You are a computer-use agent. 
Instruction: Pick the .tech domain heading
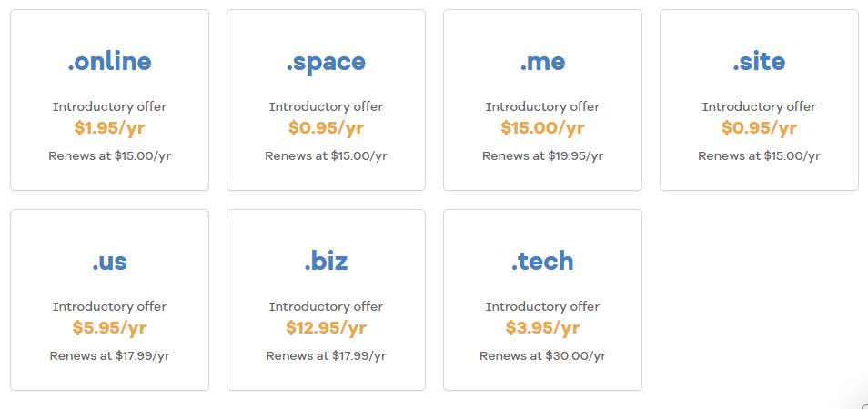coord(542,261)
